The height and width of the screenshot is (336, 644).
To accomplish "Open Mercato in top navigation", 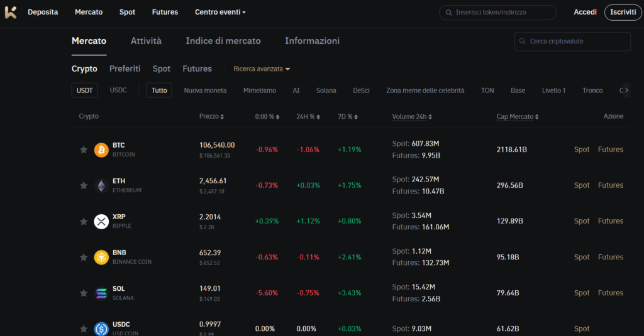I will pyautogui.click(x=89, y=13).
